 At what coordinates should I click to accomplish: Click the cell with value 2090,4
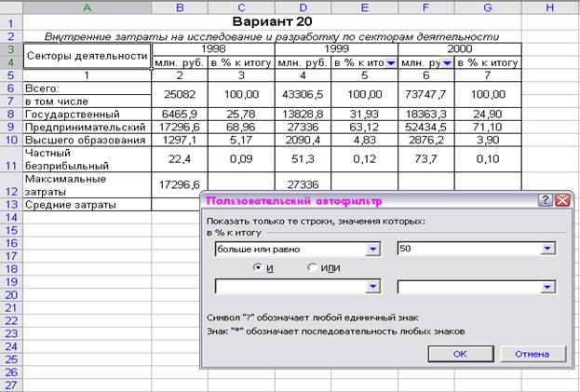(303, 141)
